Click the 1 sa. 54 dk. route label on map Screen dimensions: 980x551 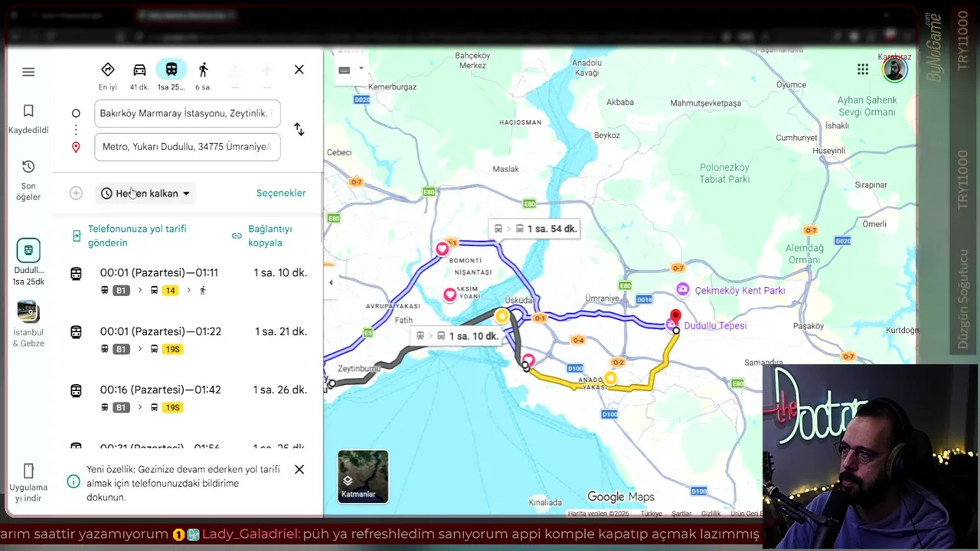pyautogui.click(x=536, y=229)
